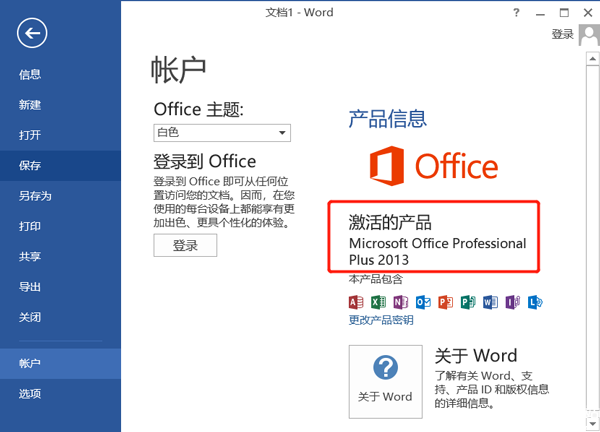The width and height of the screenshot is (600, 432).
Task: Click the Outlook icon in product list
Action: pos(423,302)
